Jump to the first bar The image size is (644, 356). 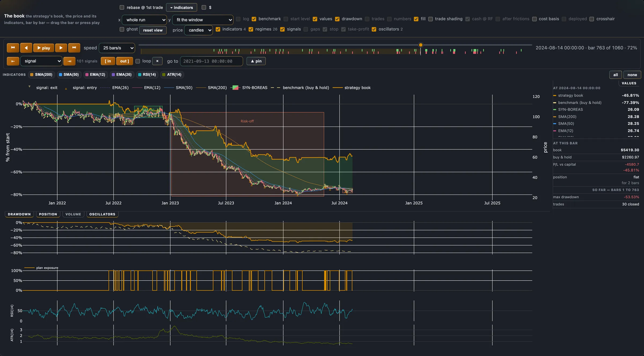point(13,48)
